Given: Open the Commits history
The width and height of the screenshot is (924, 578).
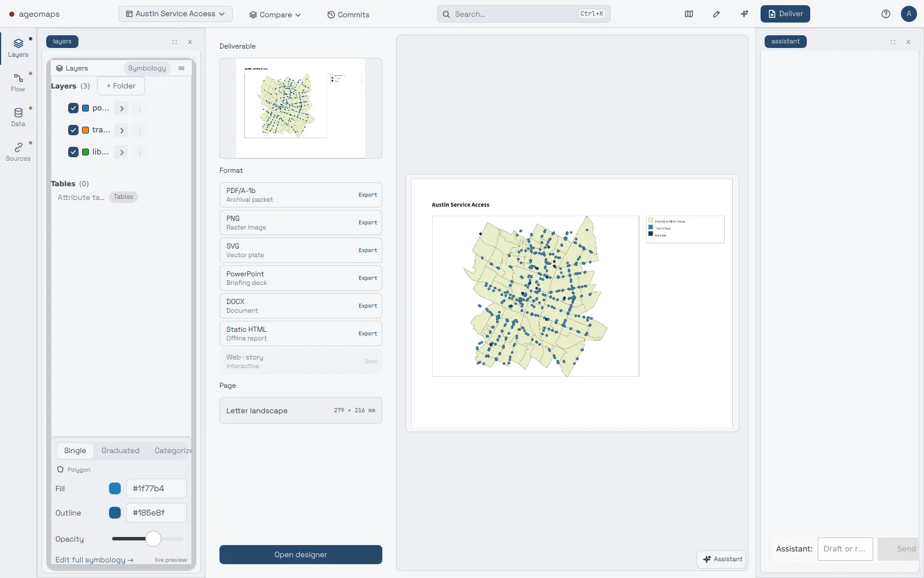Looking at the screenshot, I should tap(348, 14).
